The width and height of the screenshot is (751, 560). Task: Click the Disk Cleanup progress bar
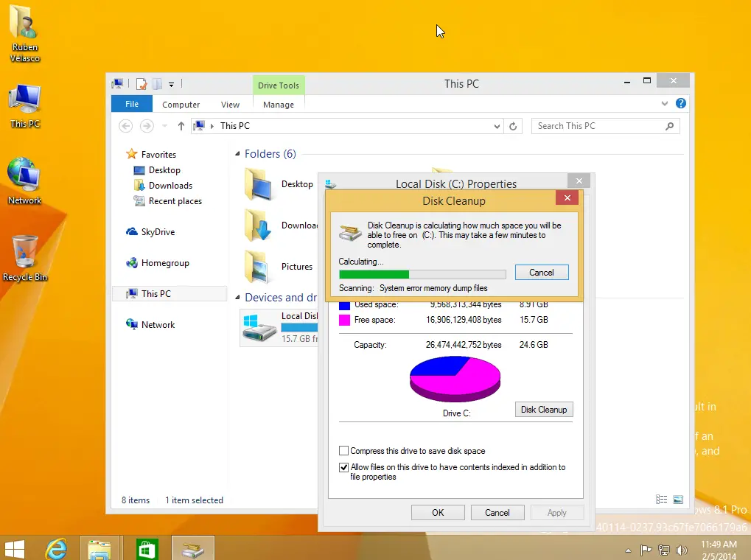422,275
